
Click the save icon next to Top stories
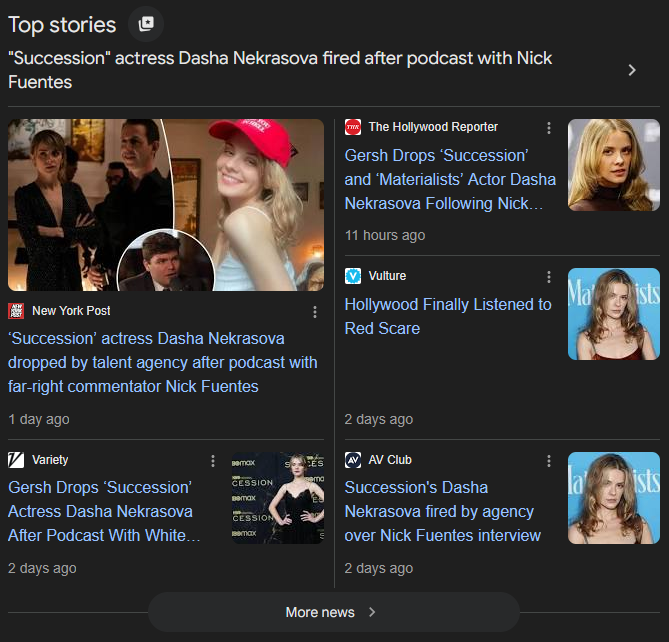(x=146, y=24)
